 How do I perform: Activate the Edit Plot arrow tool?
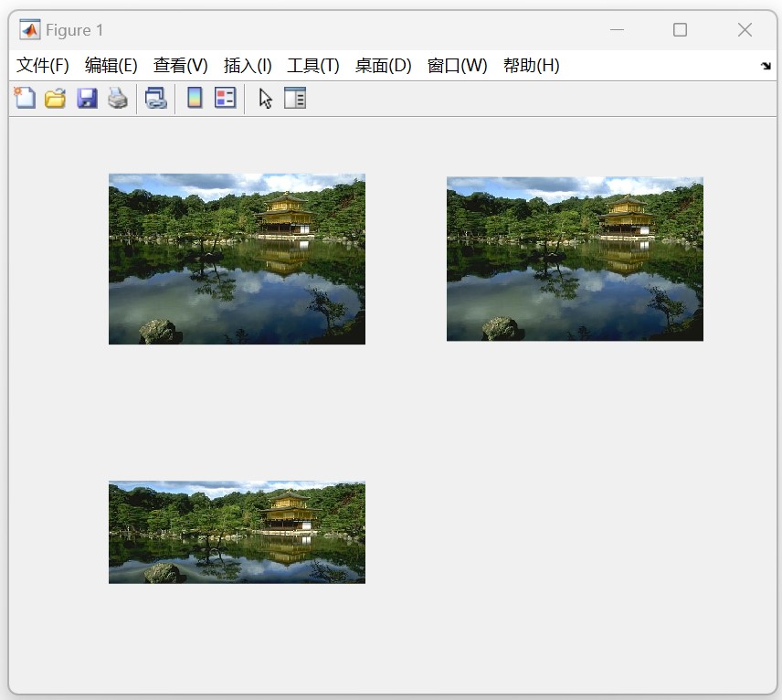(265, 98)
